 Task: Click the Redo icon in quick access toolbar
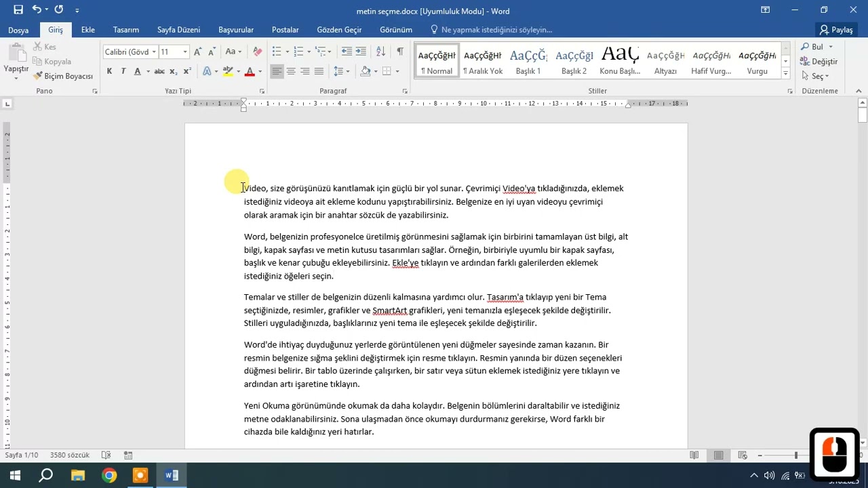click(59, 10)
